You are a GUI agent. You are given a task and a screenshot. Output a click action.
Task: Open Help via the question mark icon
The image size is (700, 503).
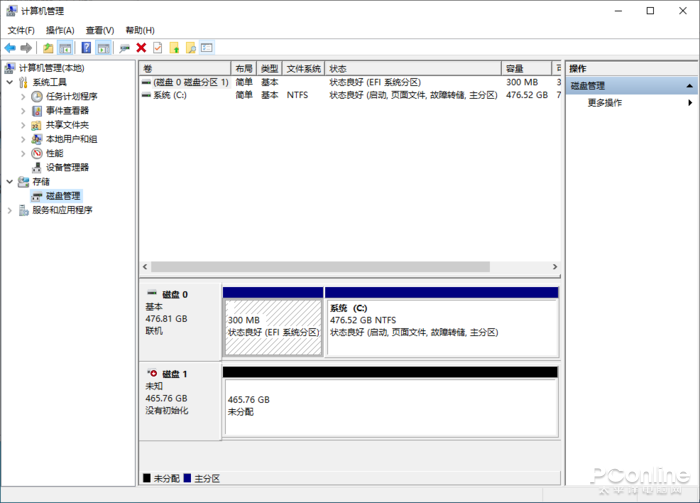pyautogui.click(x=86, y=48)
